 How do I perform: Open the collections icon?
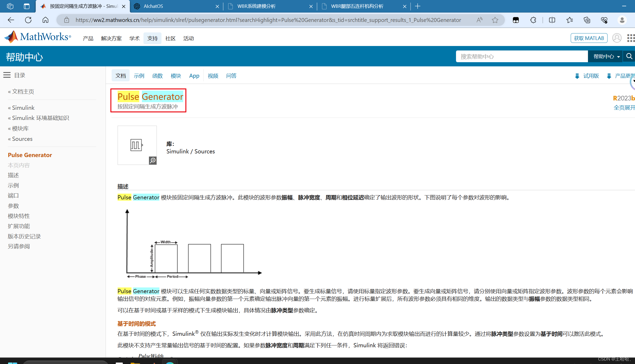(587, 20)
